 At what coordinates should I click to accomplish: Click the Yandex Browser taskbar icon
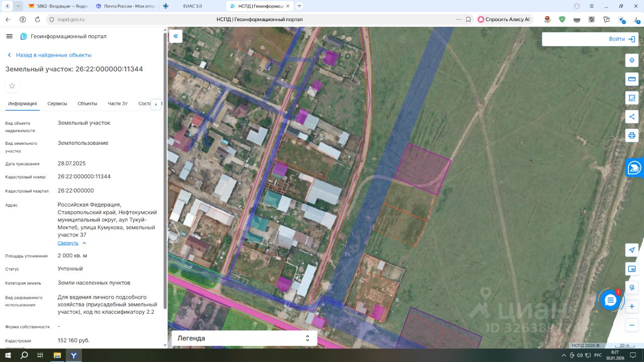click(x=73, y=355)
